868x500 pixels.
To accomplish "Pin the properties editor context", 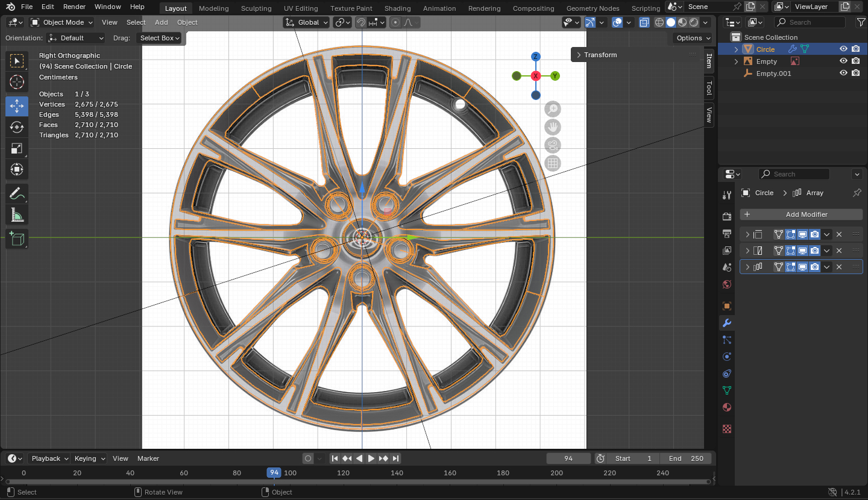I will [x=857, y=193].
